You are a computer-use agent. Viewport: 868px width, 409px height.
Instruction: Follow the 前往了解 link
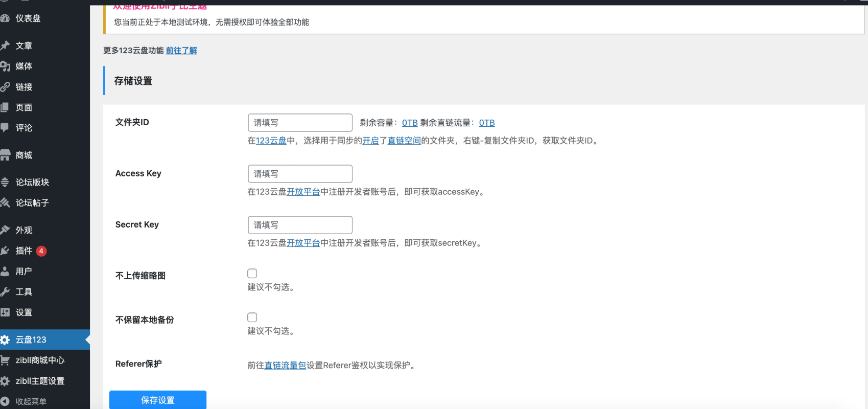(181, 51)
